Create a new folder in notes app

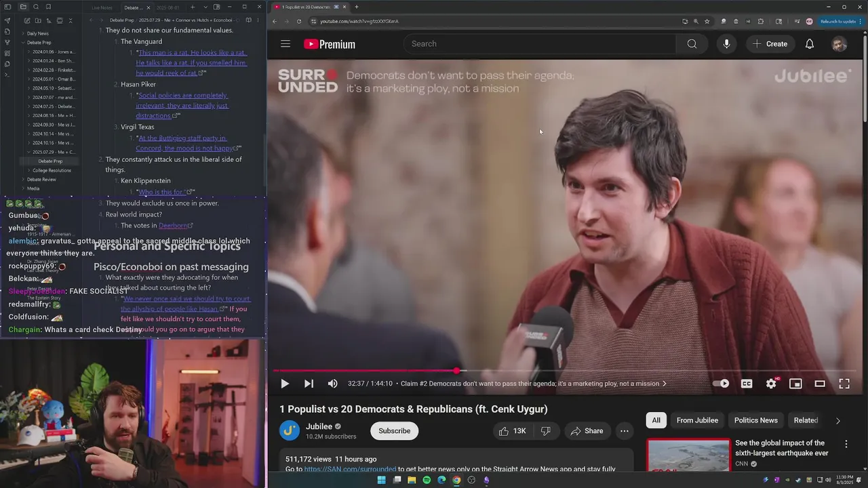coord(37,20)
